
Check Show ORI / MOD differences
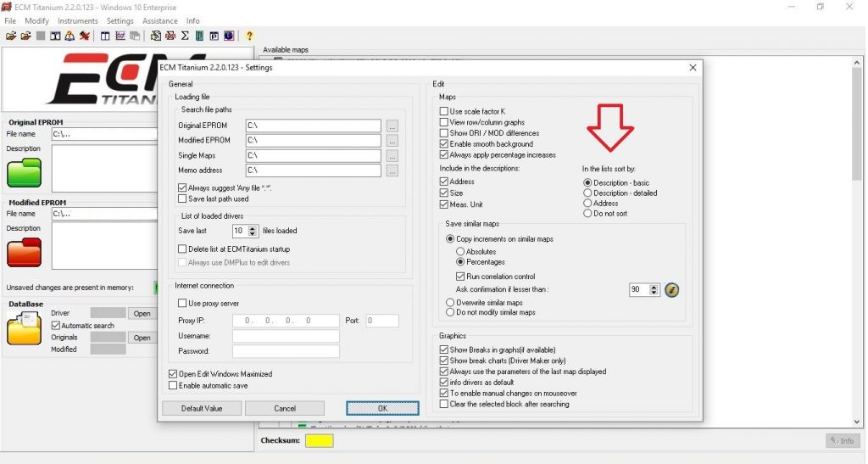coord(444,133)
